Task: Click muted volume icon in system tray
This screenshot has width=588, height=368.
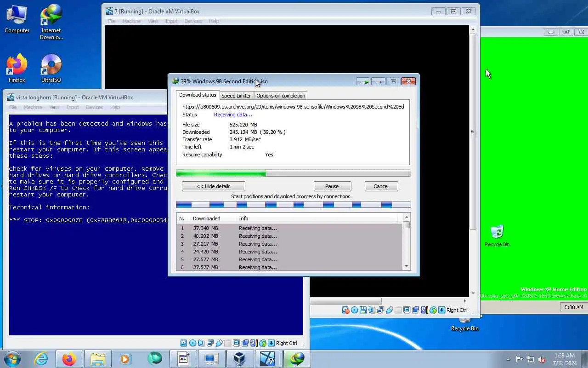Action: 542,359
